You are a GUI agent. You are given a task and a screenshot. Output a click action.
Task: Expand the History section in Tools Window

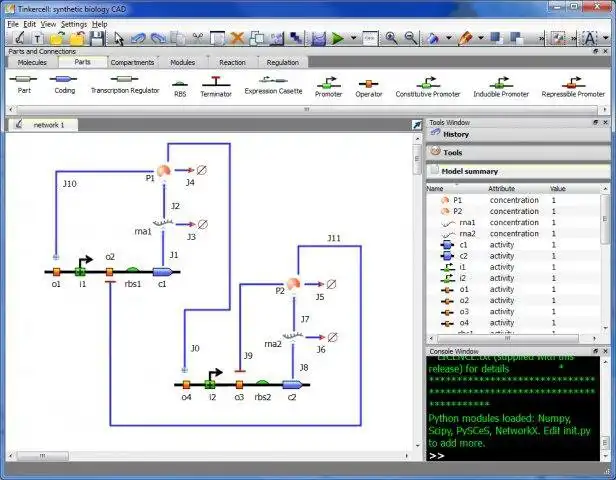(x=518, y=134)
